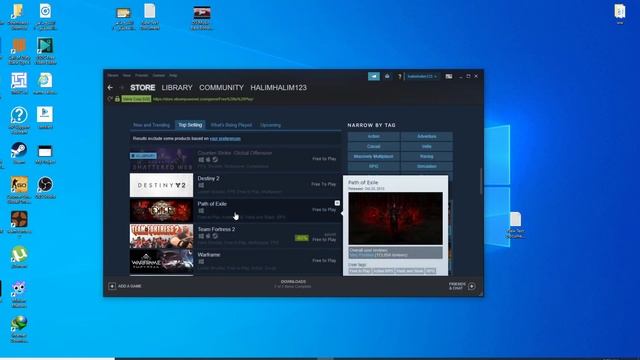Image resolution: width=640 pixels, height=360 pixels.
Task: Open the COMMUNITY section
Action: point(221,88)
